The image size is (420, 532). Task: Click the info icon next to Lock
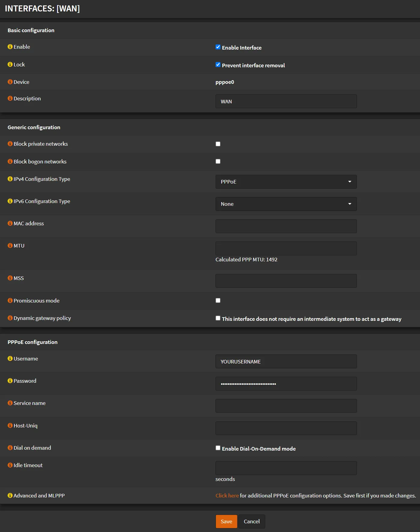10,65
